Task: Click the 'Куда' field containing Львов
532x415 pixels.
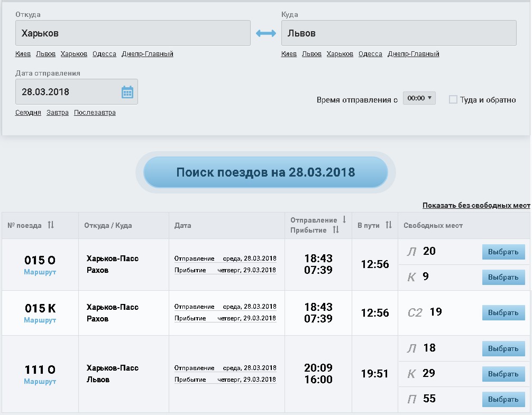Action: (399, 33)
